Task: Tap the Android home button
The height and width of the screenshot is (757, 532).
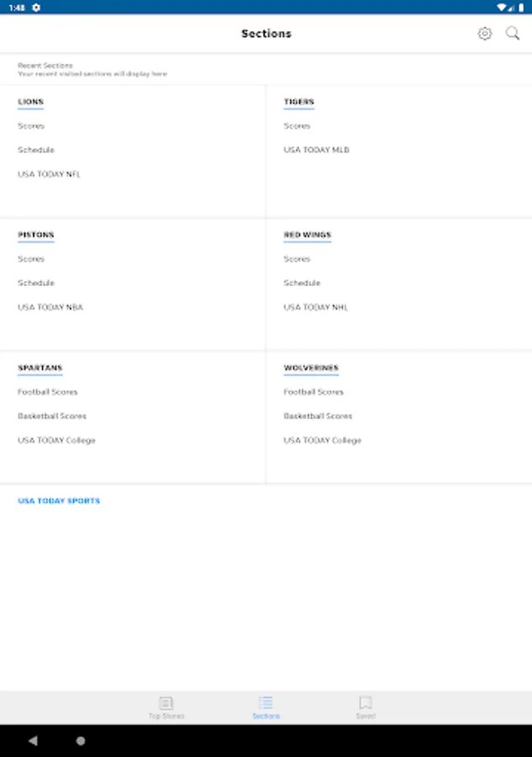Action: tap(81, 740)
